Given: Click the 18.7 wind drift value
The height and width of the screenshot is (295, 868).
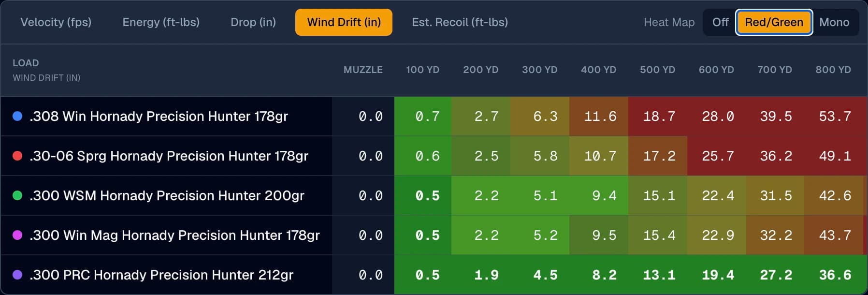Looking at the screenshot, I should click(x=658, y=116).
